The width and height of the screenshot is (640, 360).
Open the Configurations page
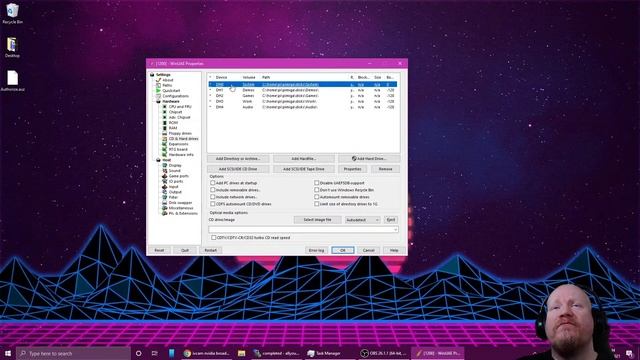click(x=176, y=96)
